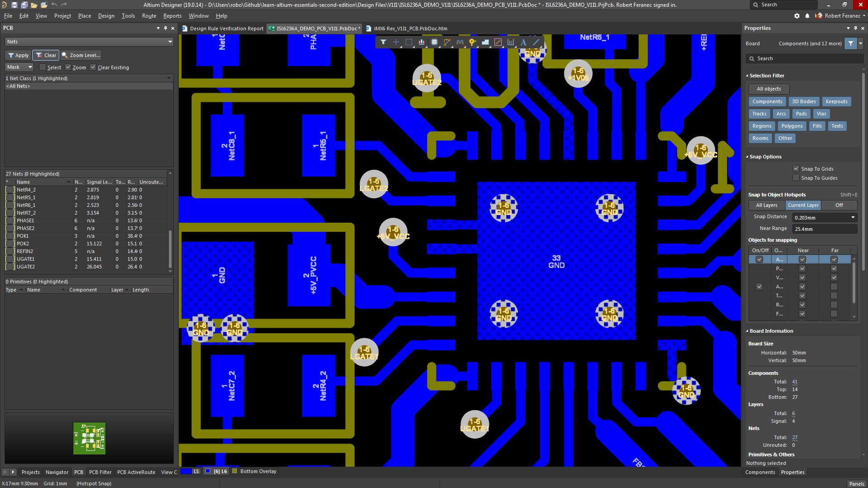The width and height of the screenshot is (868, 488).
Task: Open the notifications bell icon
Action: click(807, 16)
